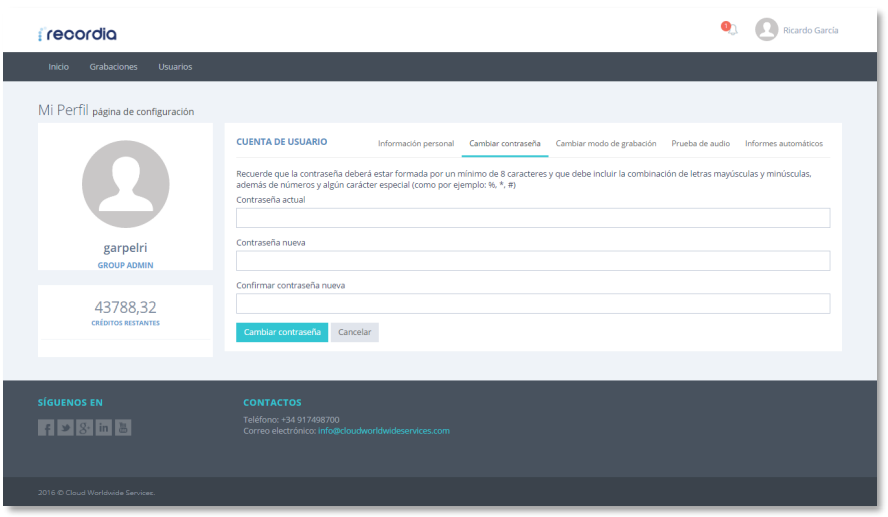
Task: Click the GROUP ADMIN role label
Action: tap(125, 266)
